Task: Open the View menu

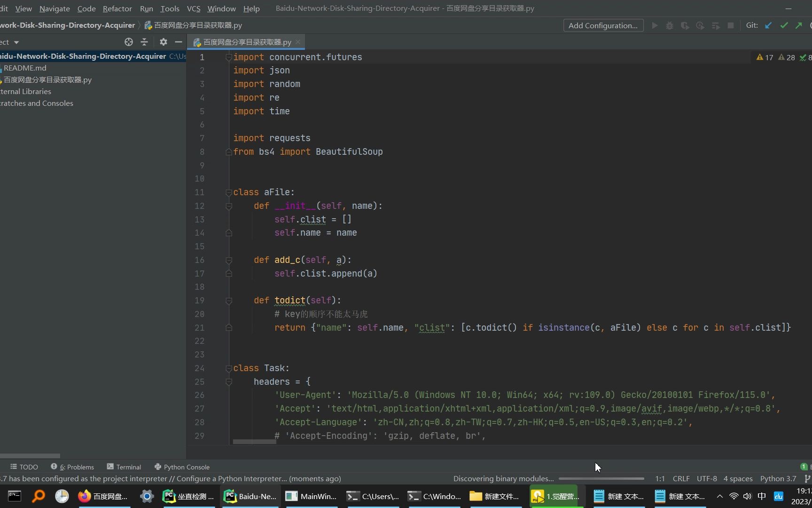Action: pyautogui.click(x=23, y=8)
